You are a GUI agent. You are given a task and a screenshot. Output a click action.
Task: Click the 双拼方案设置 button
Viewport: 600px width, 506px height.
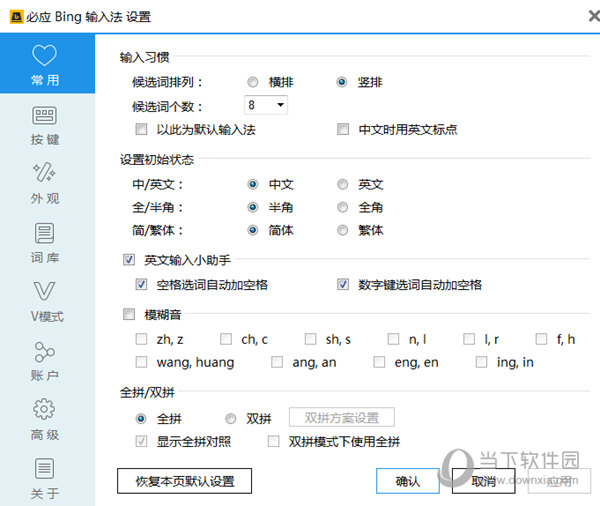tap(342, 417)
